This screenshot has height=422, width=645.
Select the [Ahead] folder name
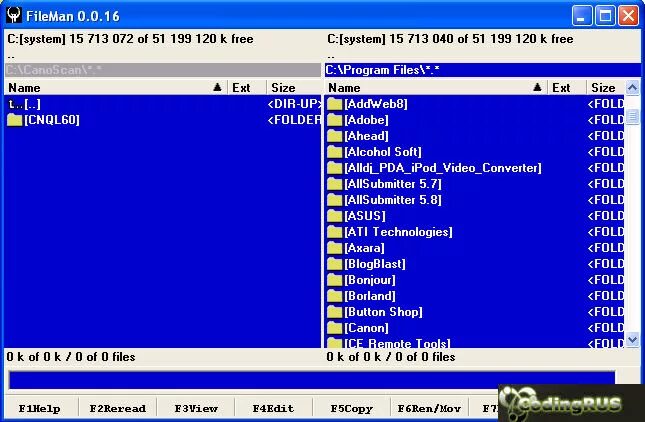[x=367, y=136]
